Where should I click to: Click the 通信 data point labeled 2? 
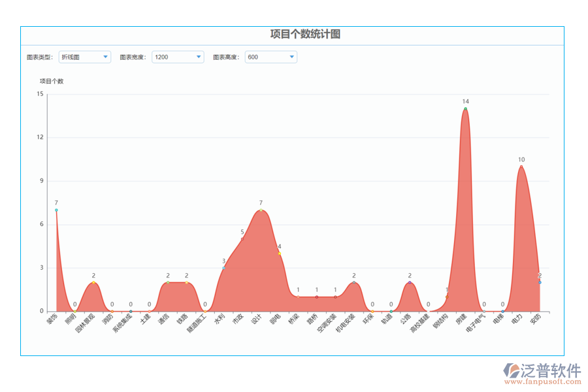click(168, 282)
